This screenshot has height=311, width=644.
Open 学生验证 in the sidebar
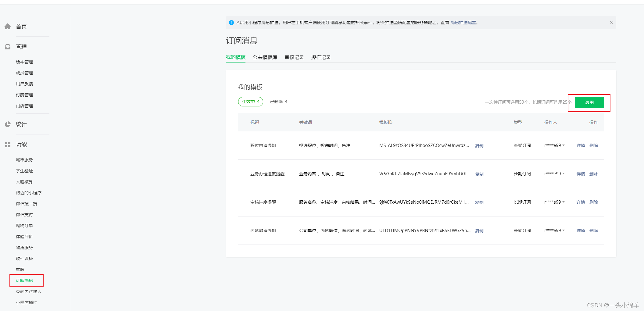pyautogui.click(x=24, y=171)
